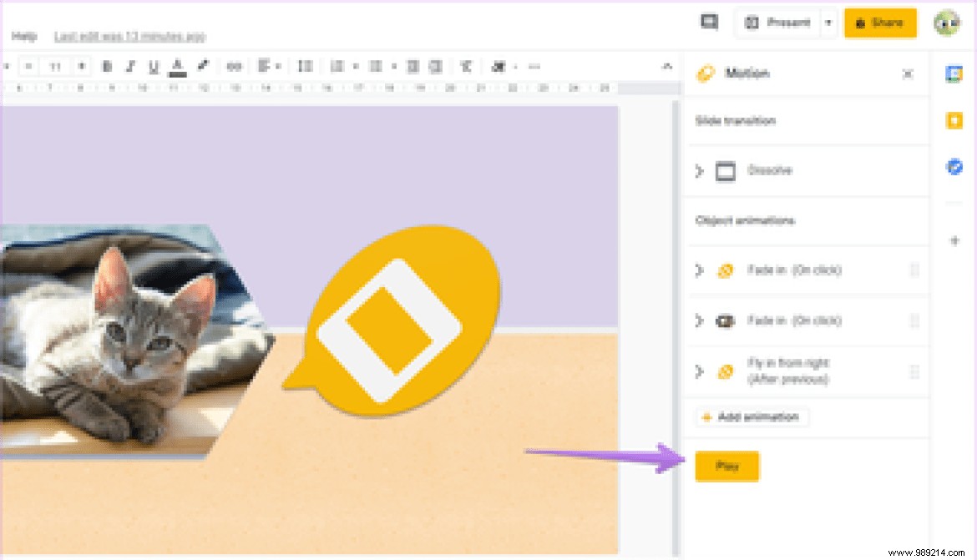Open version history via last edit link
The height and width of the screenshot is (560, 977).
click(x=129, y=37)
